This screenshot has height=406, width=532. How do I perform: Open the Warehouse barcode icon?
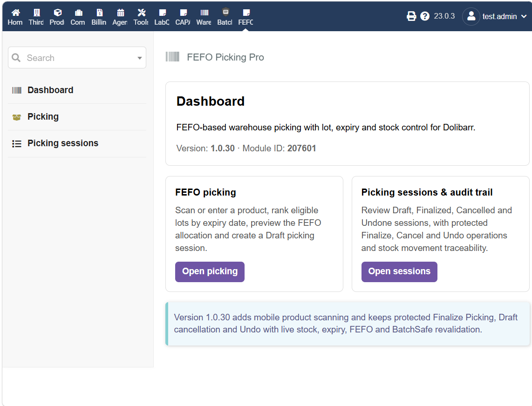click(204, 13)
